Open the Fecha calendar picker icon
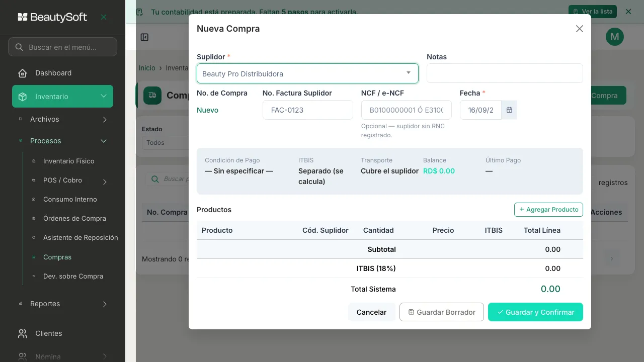The height and width of the screenshot is (362, 644). pyautogui.click(x=509, y=110)
